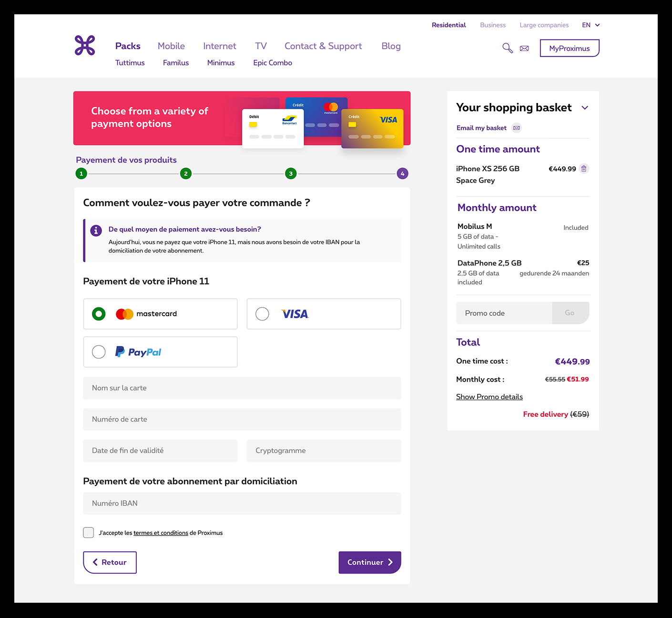
Task: Open search with magnifying glass icon
Action: [x=508, y=48]
